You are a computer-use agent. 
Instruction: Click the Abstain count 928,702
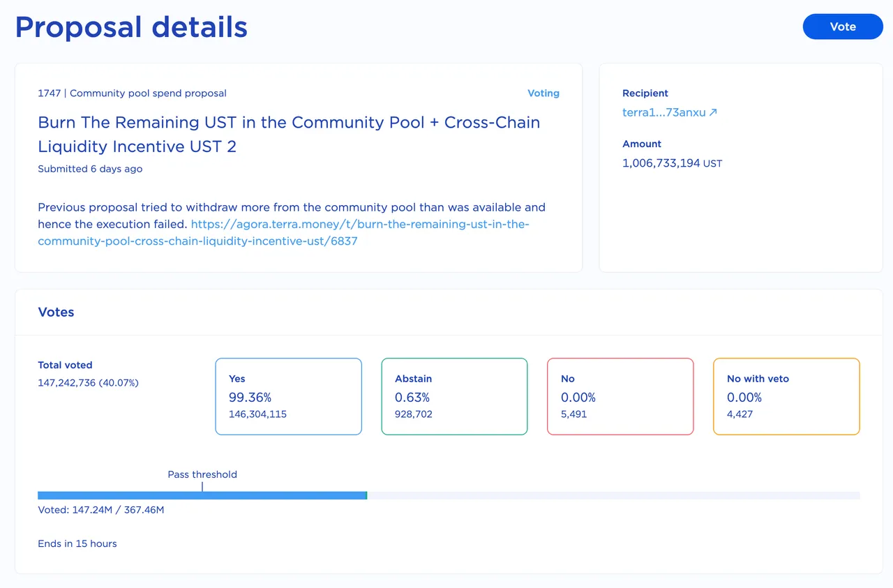414,414
